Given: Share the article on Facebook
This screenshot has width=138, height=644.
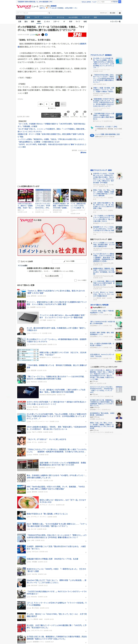Looking at the screenshot, I should point(46,35).
